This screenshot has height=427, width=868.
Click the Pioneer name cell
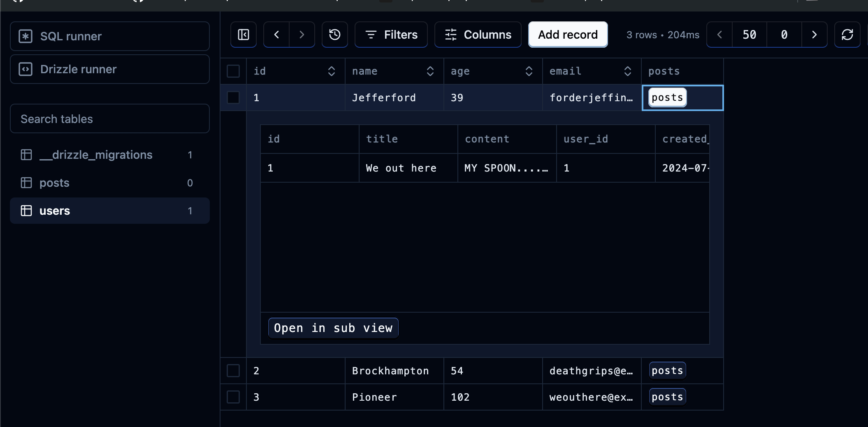click(395, 397)
